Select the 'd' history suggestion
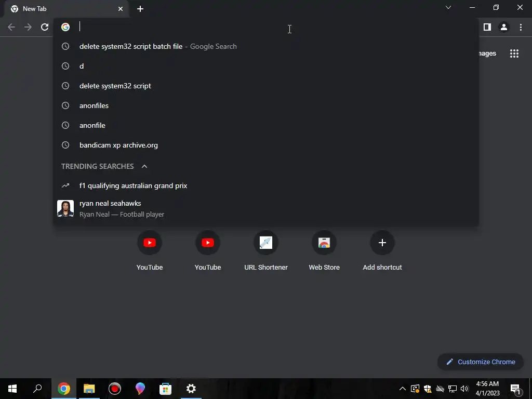 tap(266, 66)
